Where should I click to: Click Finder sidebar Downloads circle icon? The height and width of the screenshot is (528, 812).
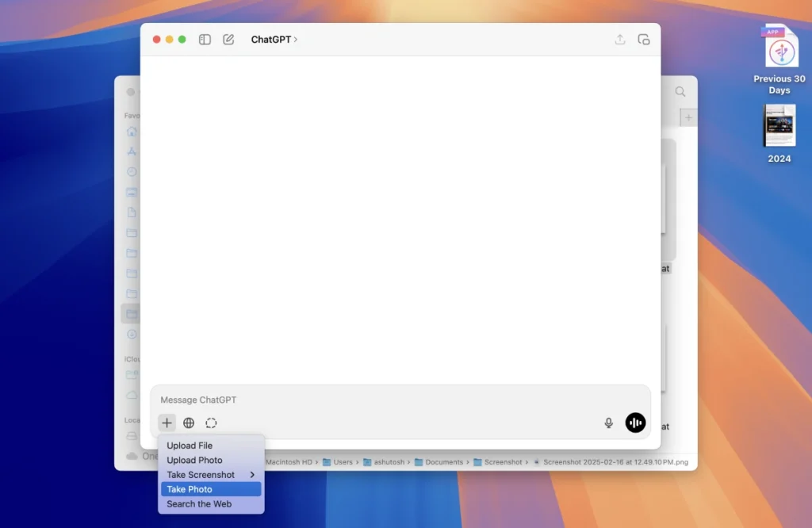tap(132, 335)
